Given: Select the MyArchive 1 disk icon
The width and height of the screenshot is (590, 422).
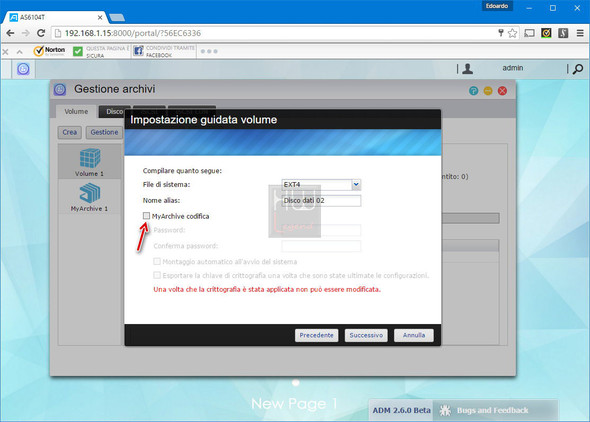Looking at the screenshot, I should (x=90, y=193).
